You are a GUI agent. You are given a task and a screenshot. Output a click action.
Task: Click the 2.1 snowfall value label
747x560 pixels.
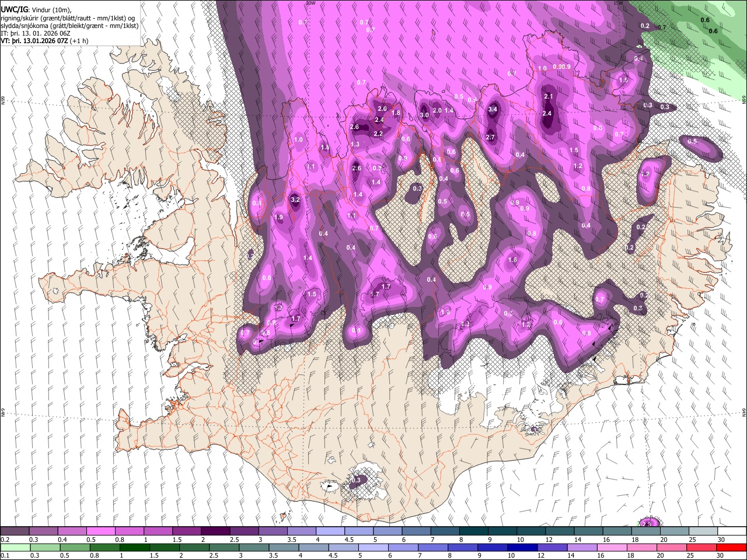pos(548,96)
